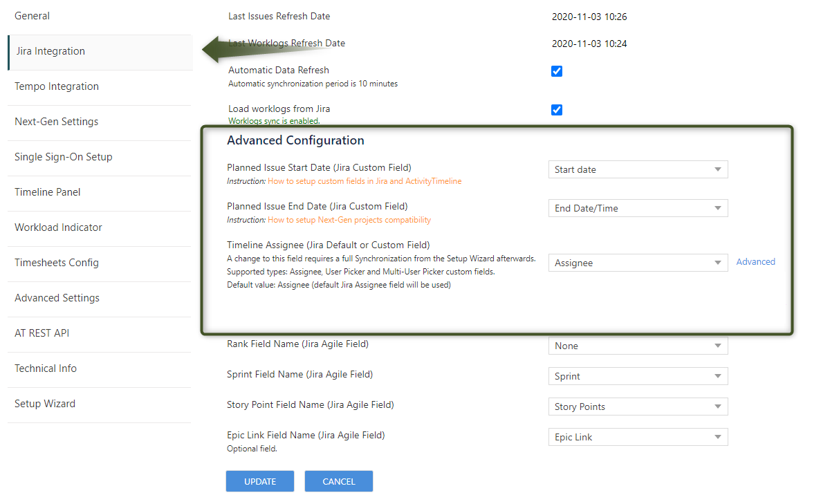Click 'Epic Link Field Name' label
The height and width of the screenshot is (504, 821).
[x=306, y=435]
